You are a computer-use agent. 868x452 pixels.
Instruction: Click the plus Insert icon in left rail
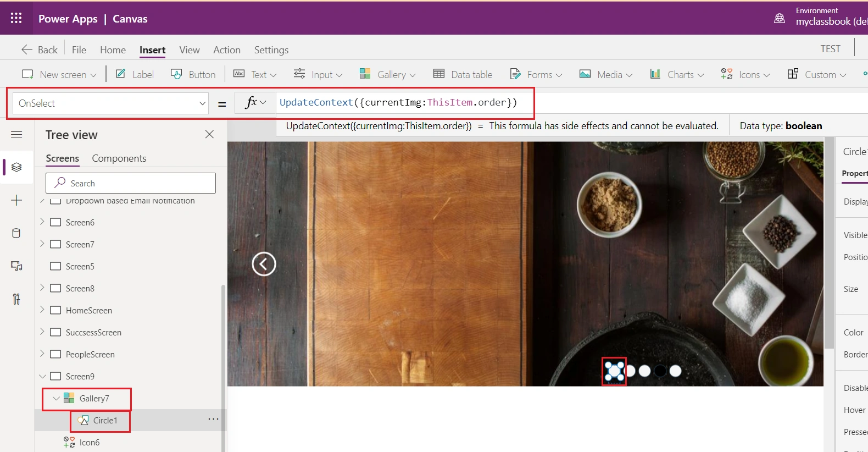pos(16,200)
